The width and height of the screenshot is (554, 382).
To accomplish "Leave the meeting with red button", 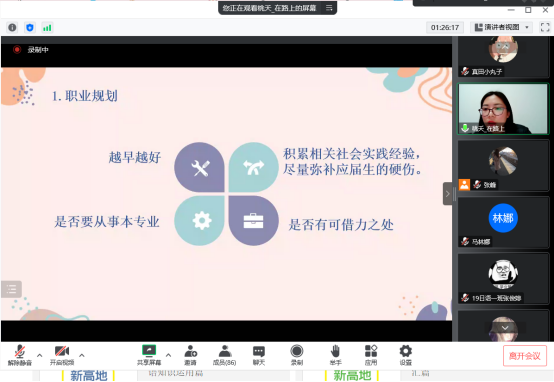I will pos(525,356).
